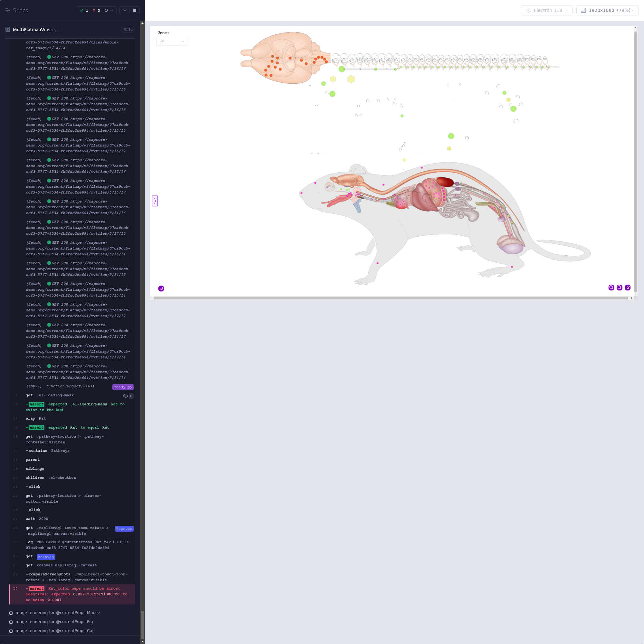The height and width of the screenshot is (644, 644).
Task: Open the background settings icon bottom-left of map
Action: [161, 288]
